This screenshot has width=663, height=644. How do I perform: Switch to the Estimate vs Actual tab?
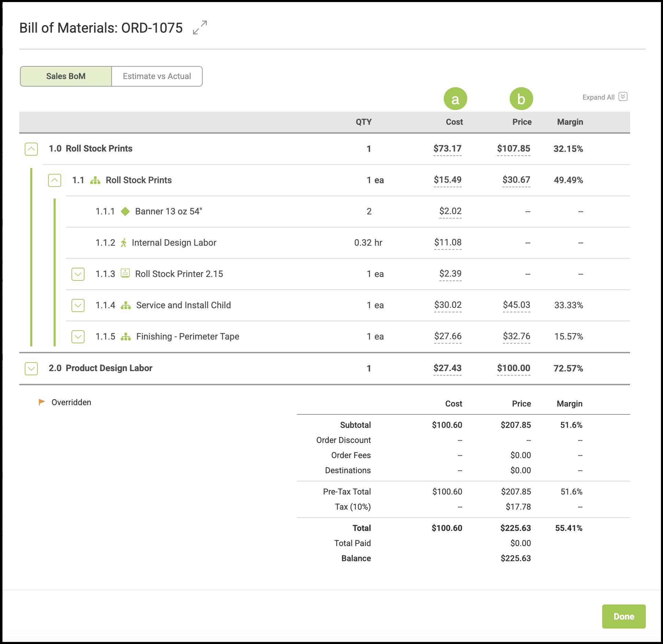click(x=157, y=76)
